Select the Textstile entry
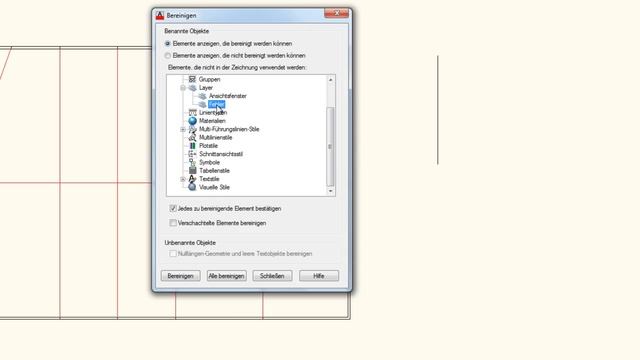This screenshot has height=360, width=640. tap(209, 179)
